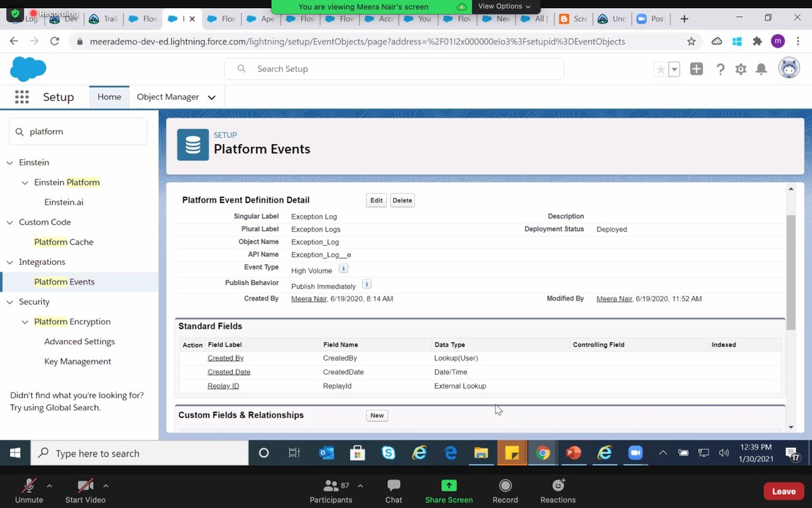Open the Setup gear icon
The width and height of the screenshot is (812, 508).
pyautogui.click(x=741, y=69)
